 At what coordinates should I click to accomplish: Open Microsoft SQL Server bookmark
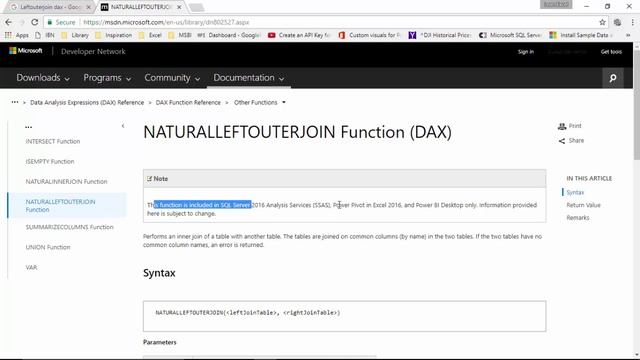(510, 36)
